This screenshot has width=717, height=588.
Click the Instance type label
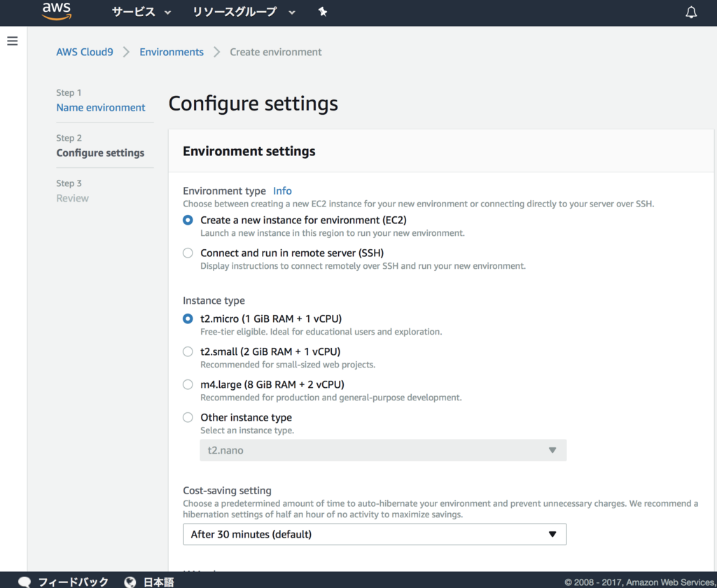214,300
